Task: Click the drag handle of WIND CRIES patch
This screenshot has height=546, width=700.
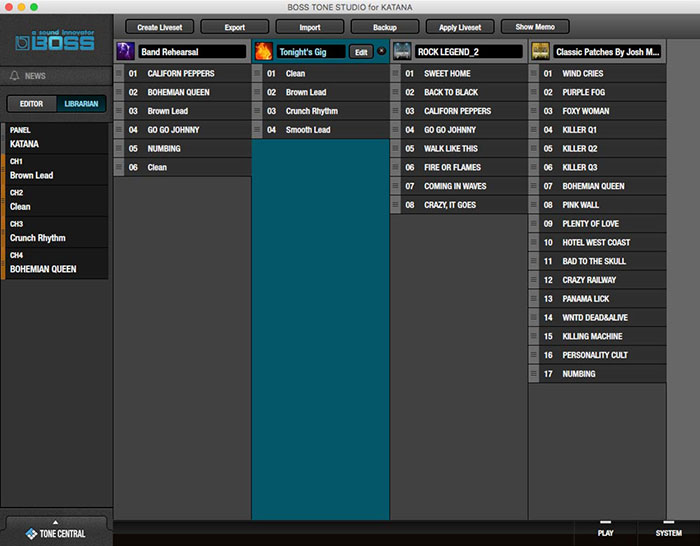Action: click(x=534, y=73)
